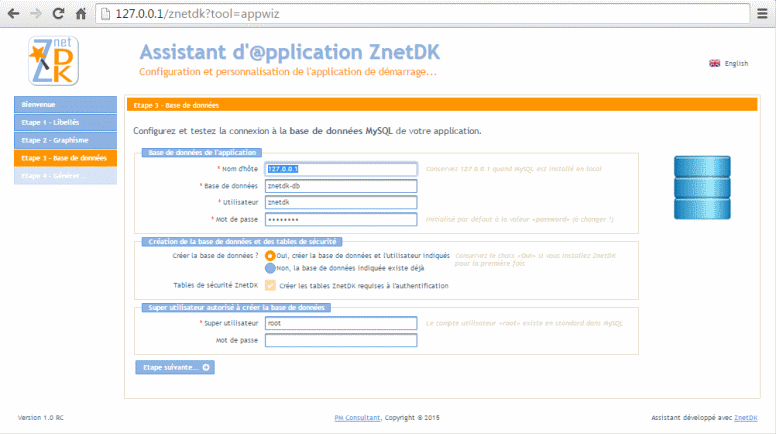Select Etape 3 - Base de données
This screenshot has height=434, width=776.
(x=65, y=158)
